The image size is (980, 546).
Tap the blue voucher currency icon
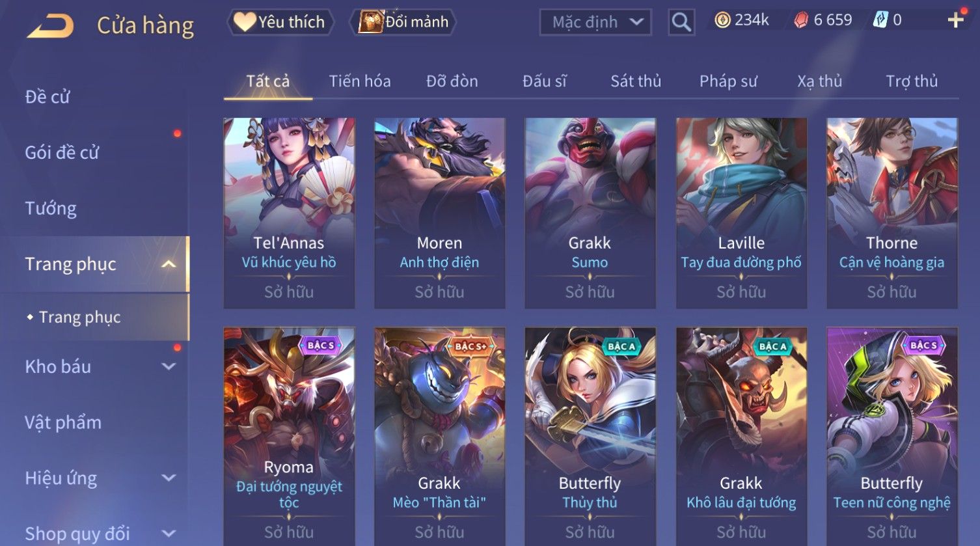tap(880, 20)
